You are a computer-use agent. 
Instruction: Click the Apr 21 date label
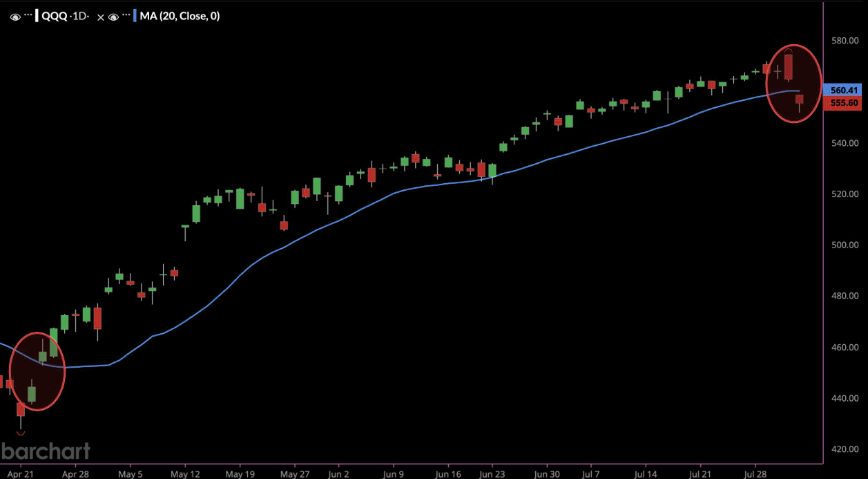[21, 474]
